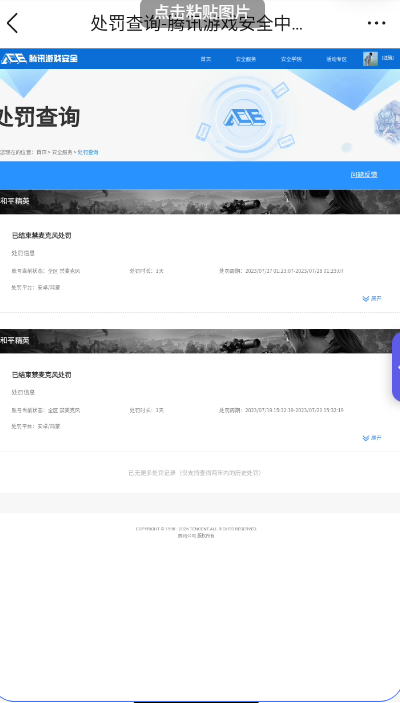This screenshot has width=400, height=703.
Task: Open the 活动专区 navigation item
Action: (x=336, y=59)
